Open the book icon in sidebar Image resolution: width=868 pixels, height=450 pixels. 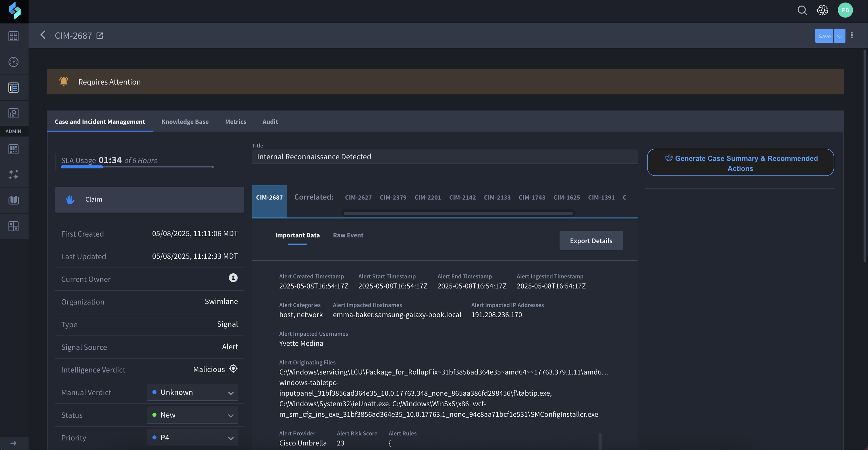(x=13, y=200)
